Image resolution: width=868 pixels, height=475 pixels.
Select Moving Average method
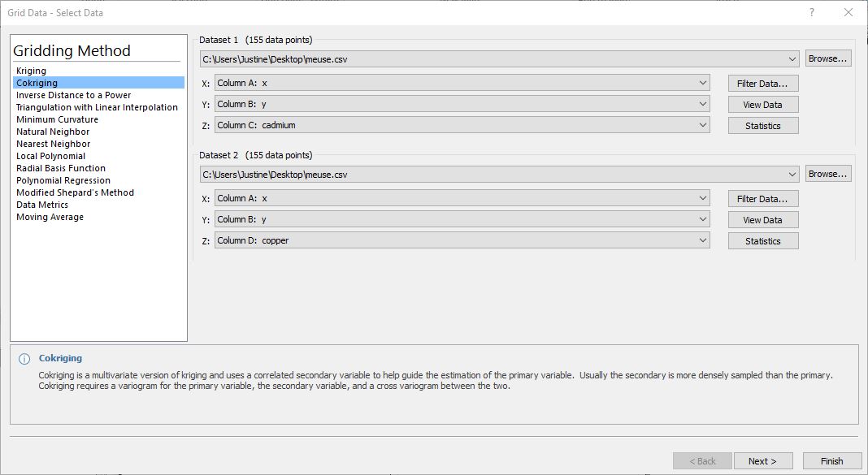tap(50, 217)
